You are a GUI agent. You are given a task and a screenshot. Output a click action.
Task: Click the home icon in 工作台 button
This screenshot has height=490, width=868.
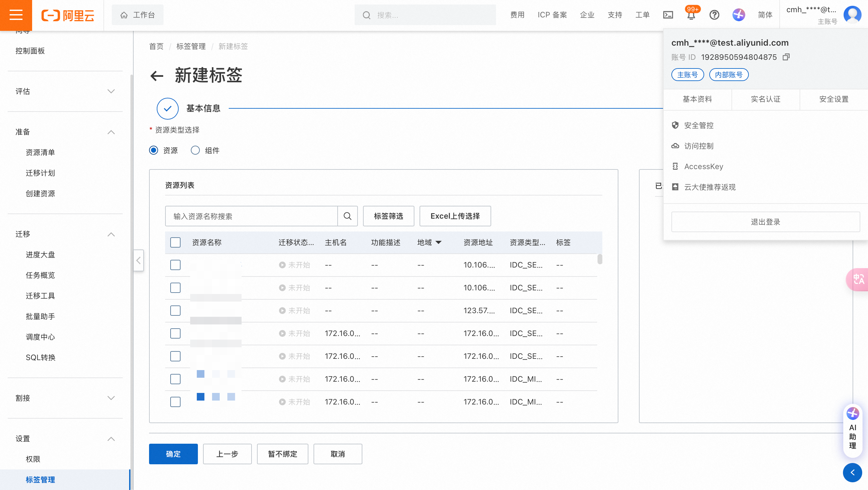pyautogui.click(x=124, y=15)
